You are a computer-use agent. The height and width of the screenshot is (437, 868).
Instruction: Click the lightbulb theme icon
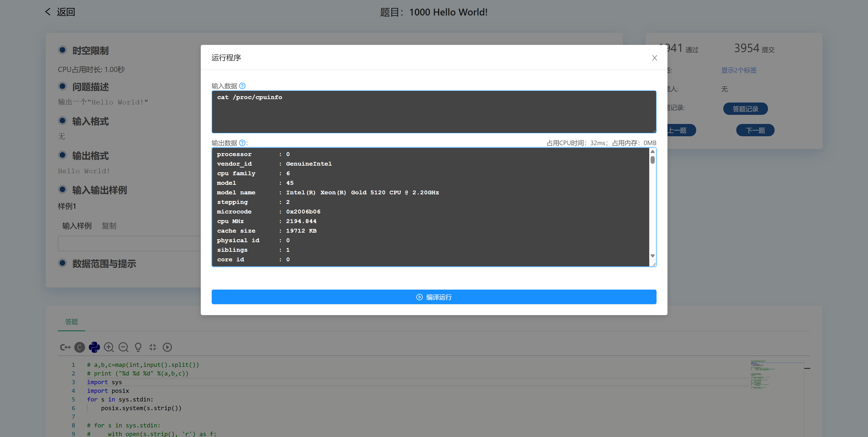pyautogui.click(x=138, y=347)
